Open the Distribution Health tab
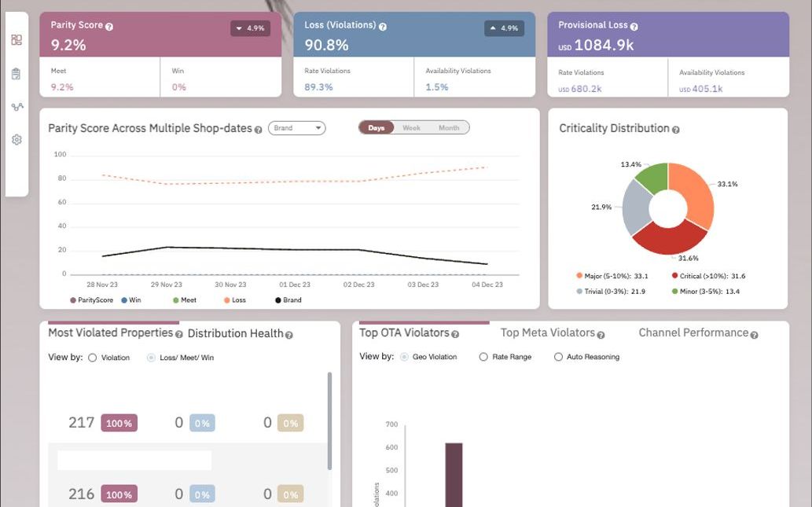This screenshot has width=812, height=507. point(236,333)
